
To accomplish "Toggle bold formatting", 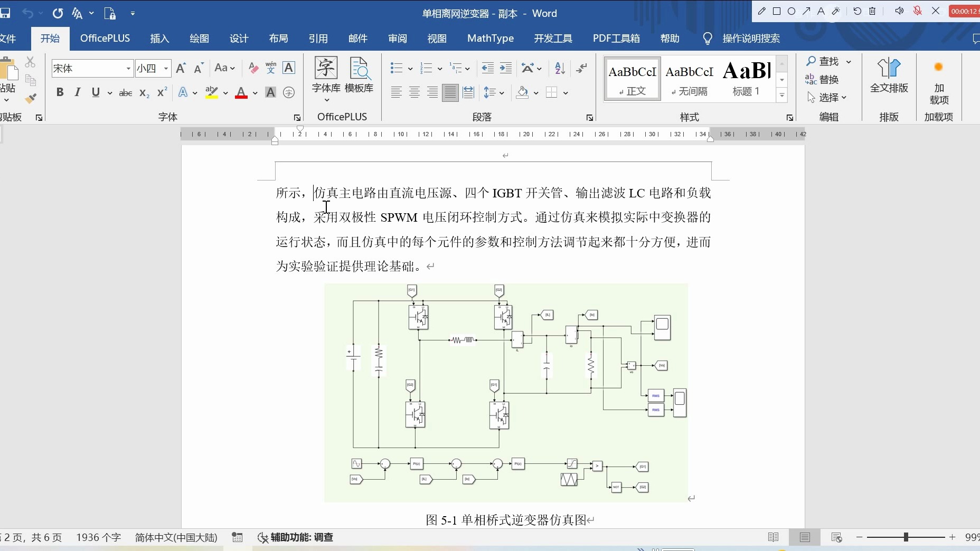I will 60,92.
